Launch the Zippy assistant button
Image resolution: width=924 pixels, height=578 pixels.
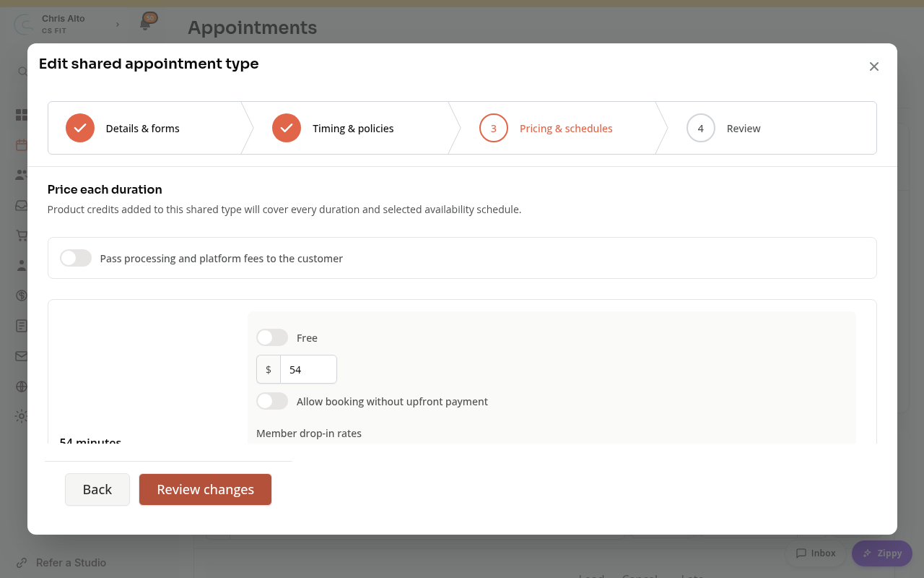point(882,553)
